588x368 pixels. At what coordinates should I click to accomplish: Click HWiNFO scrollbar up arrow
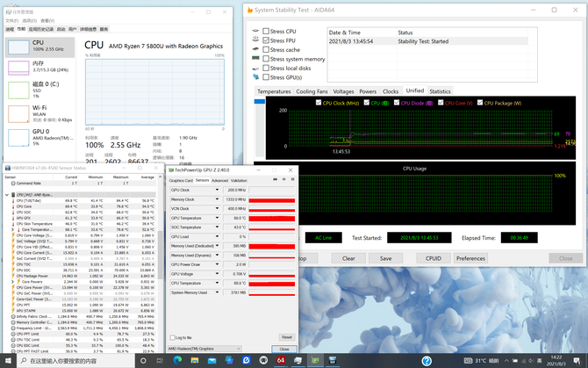click(161, 177)
